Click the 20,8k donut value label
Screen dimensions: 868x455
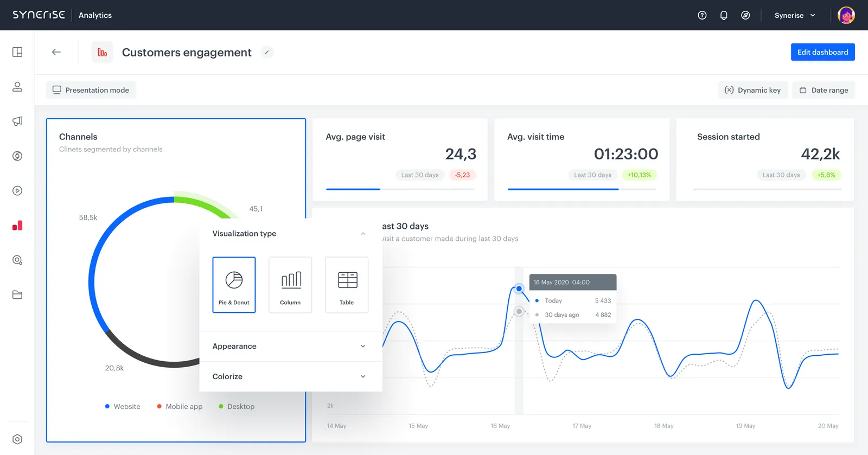coord(114,368)
